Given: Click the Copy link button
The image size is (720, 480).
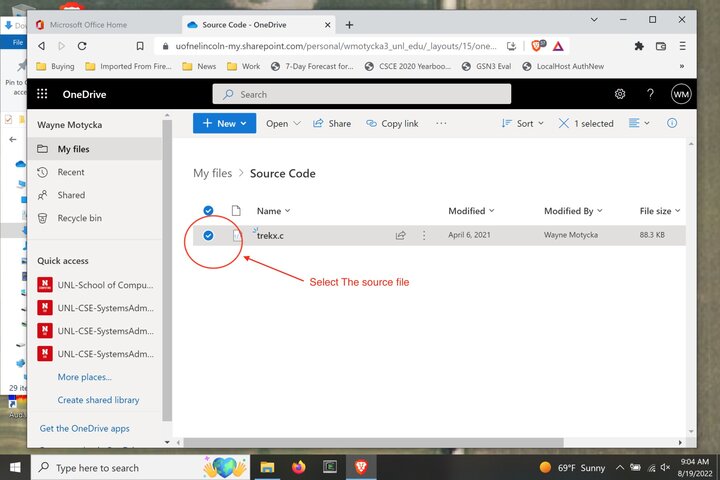Looking at the screenshot, I should (392, 124).
